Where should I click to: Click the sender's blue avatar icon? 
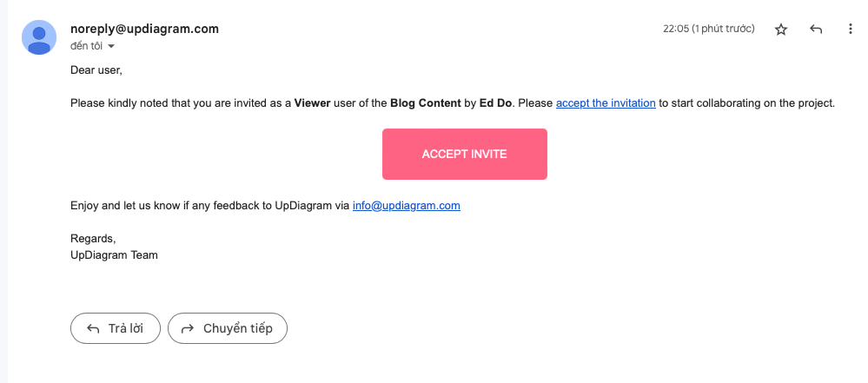point(39,37)
